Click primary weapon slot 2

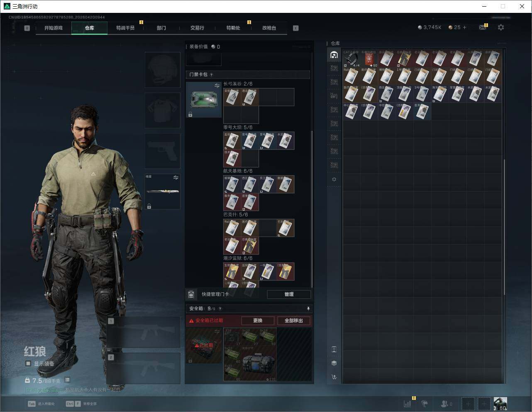[x=144, y=368]
